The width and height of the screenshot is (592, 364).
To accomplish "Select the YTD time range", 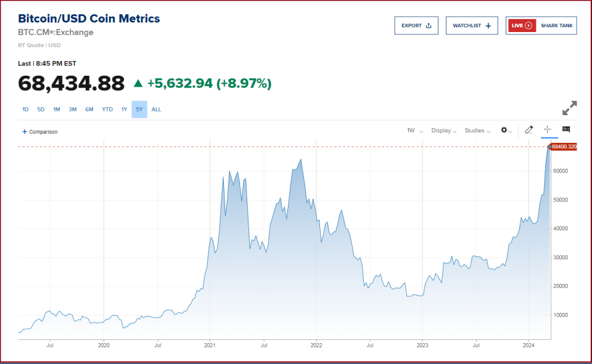I will 107,110.
